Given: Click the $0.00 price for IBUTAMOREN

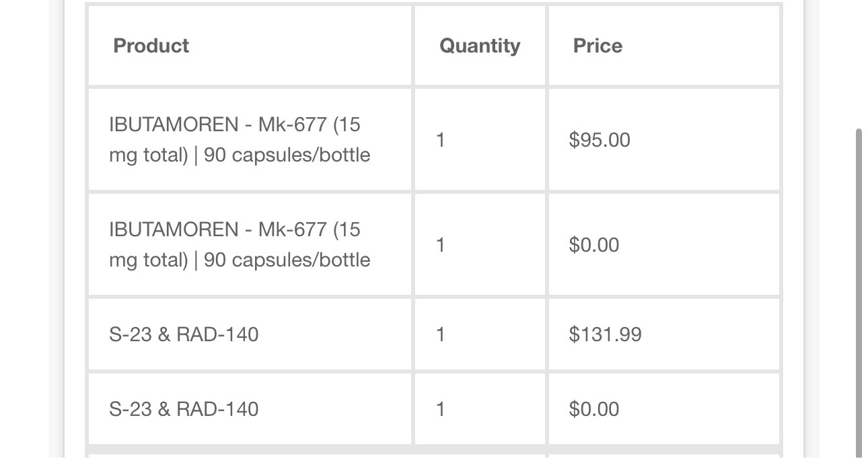Looking at the screenshot, I should (593, 245).
